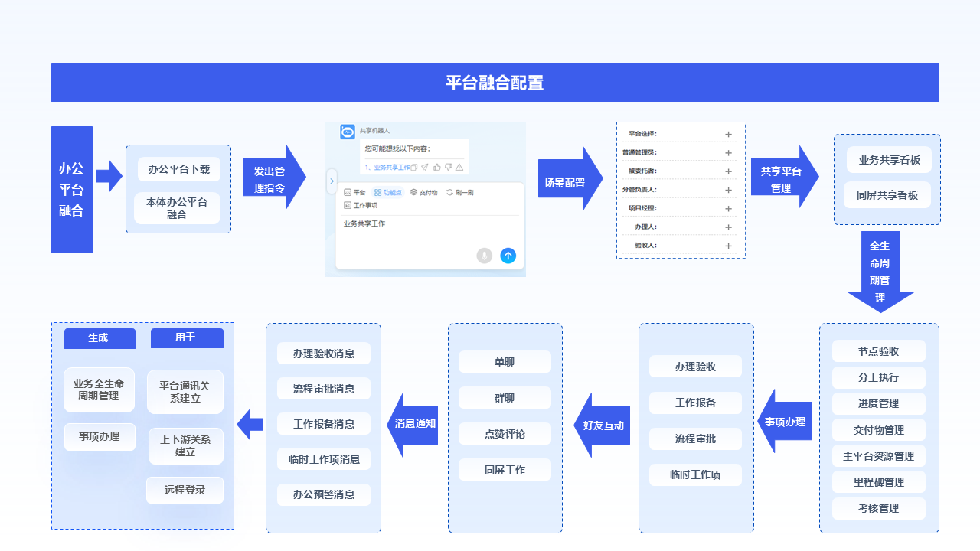The image size is (980, 551).
Task: Click the 事项办理 left arrow
Action: point(784,421)
